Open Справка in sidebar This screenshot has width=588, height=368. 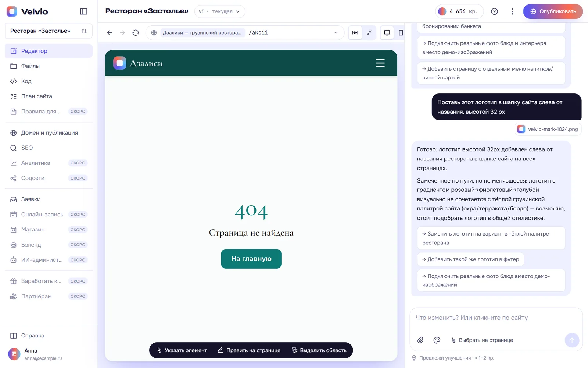tap(49, 335)
